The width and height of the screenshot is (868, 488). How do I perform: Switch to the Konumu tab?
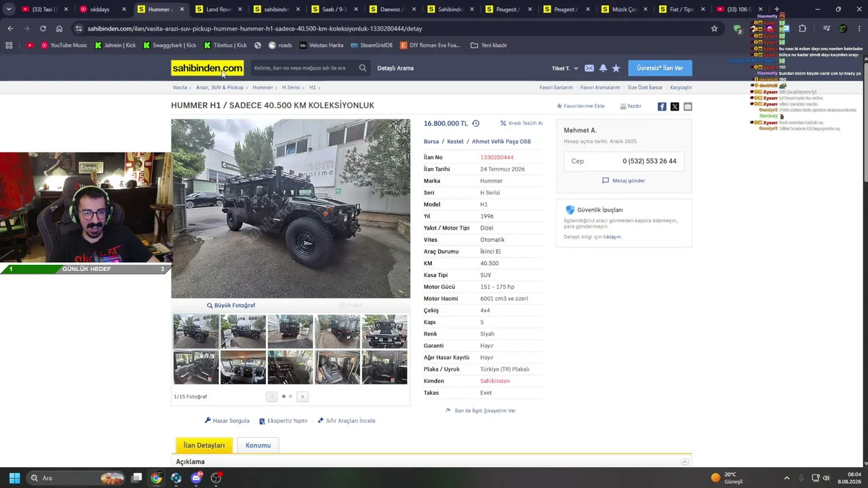point(258,445)
